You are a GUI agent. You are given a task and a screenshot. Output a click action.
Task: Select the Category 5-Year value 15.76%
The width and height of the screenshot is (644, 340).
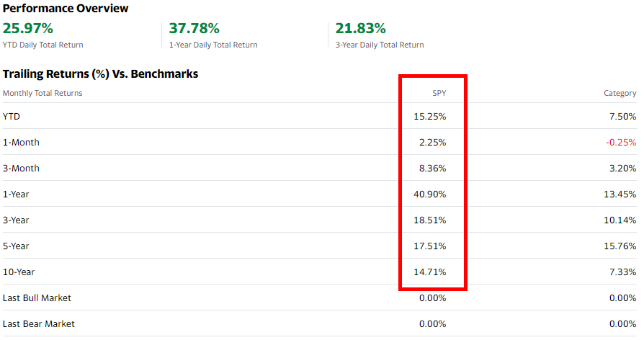pyautogui.click(x=622, y=246)
